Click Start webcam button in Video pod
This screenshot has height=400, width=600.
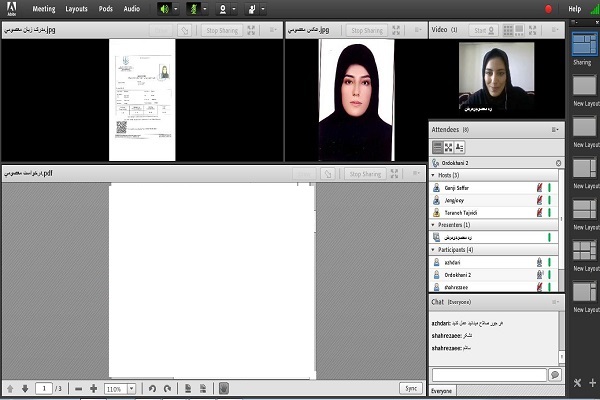[484, 30]
